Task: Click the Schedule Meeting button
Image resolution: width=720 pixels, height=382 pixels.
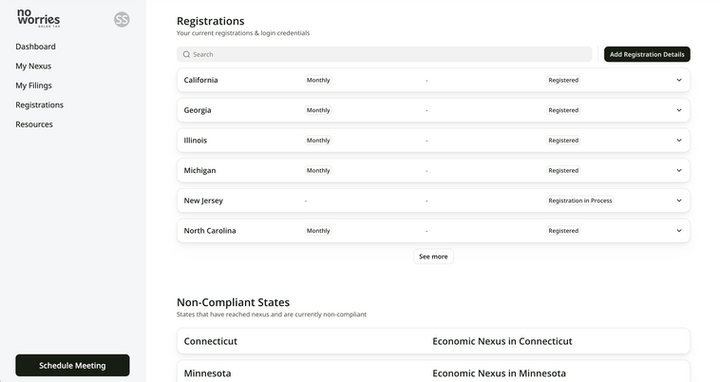Action: pos(73,365)
